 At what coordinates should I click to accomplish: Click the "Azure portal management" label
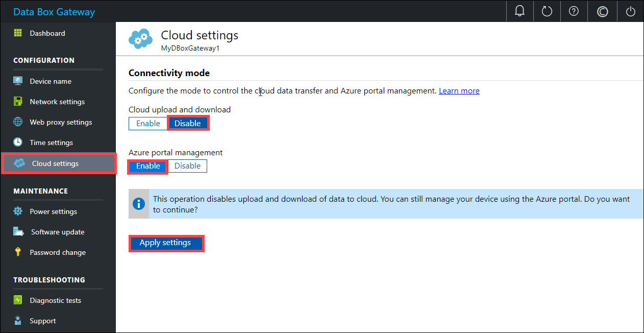(x=176, y=153)
